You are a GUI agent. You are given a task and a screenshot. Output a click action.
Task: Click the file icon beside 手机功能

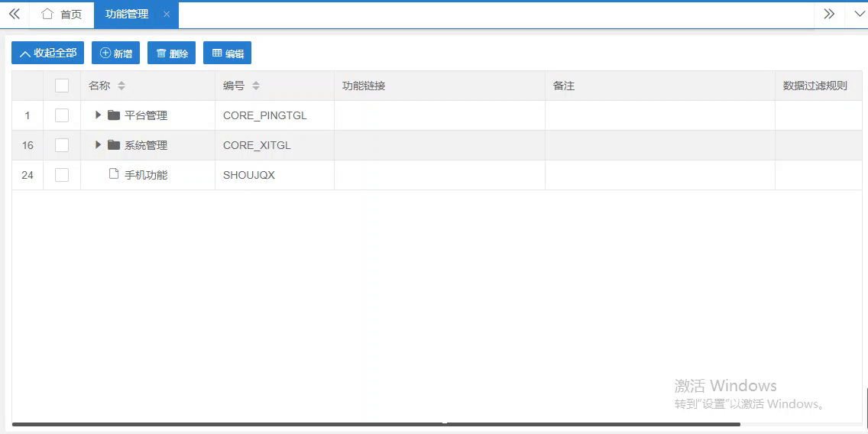pyautogui.click(x=114, y=174)
